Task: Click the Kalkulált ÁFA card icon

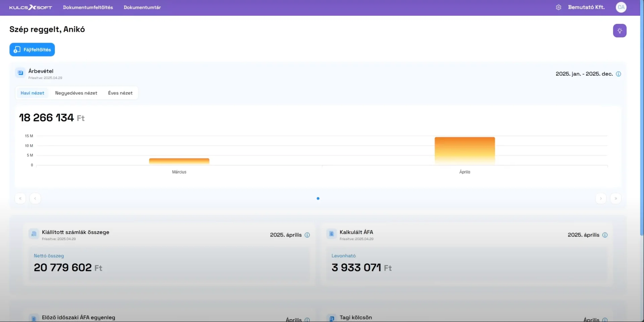Action: [x=331, y=234]
